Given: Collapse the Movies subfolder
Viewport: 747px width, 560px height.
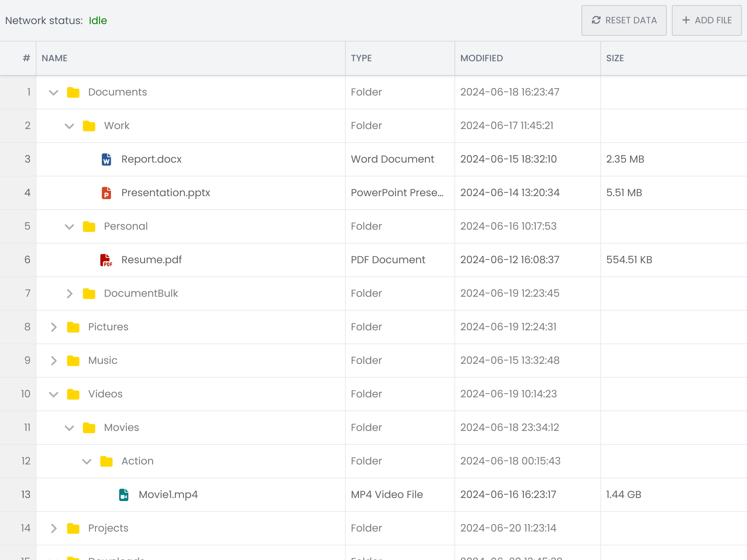Looking at the screenshot, I should click(x=69, y=428).
